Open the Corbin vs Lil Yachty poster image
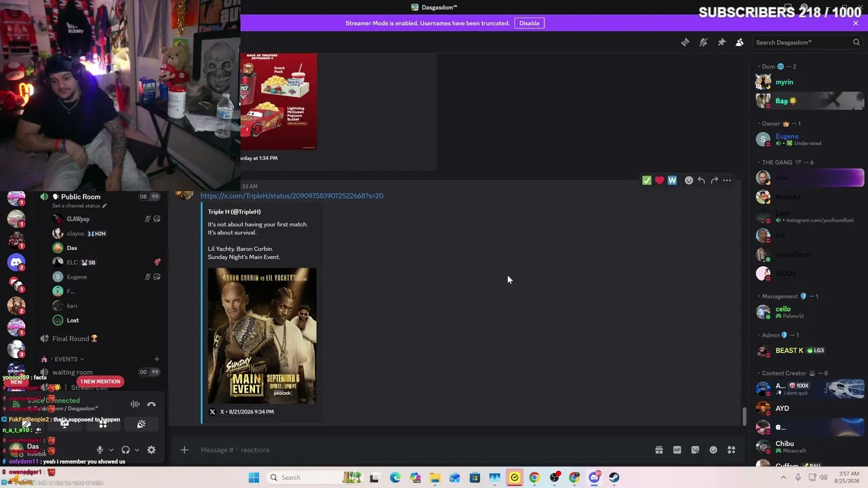 tap(262, 335)
